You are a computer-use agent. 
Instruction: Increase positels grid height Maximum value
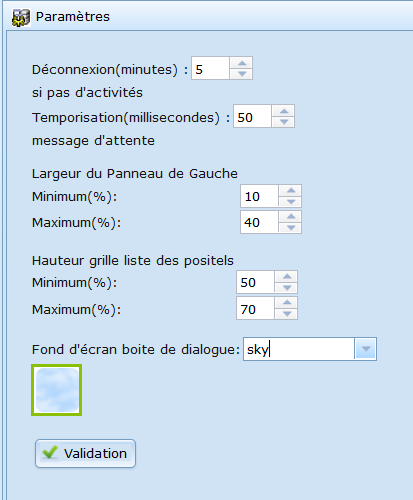[x=287, y=303]
